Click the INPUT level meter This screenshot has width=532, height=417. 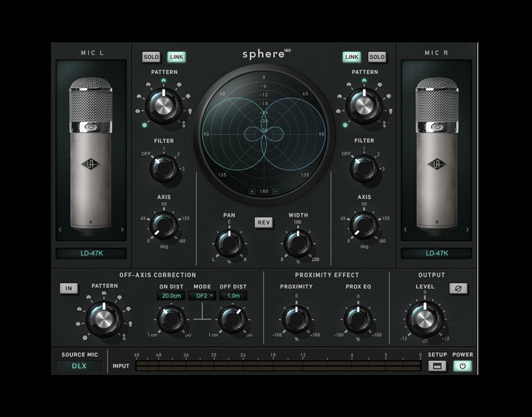tap(278, 366)
